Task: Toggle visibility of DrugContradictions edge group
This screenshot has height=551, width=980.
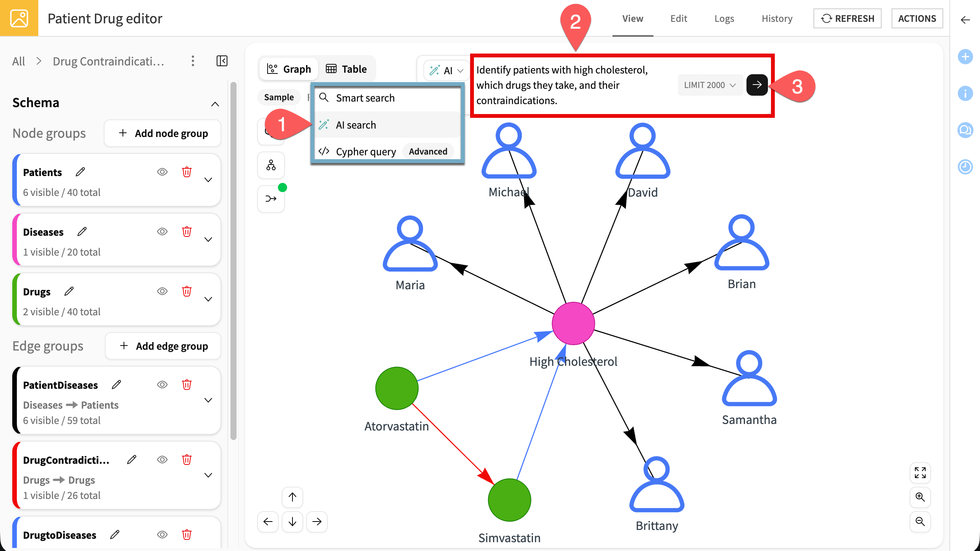Action: [x=162, y=460]
